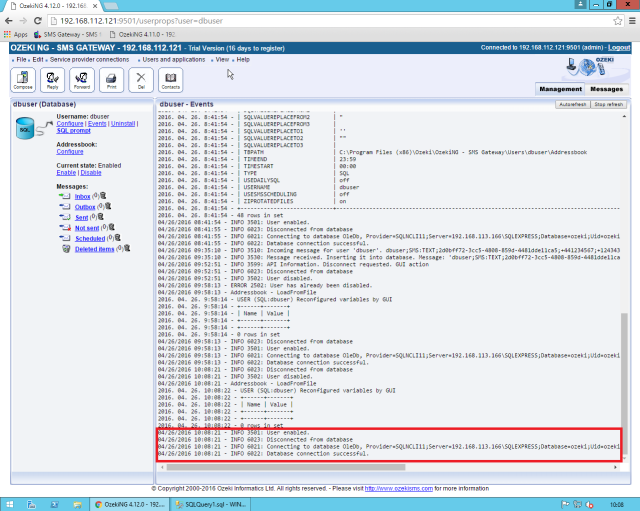Click the Enable state link
640x511 pixels.
[x=66, y=173]
